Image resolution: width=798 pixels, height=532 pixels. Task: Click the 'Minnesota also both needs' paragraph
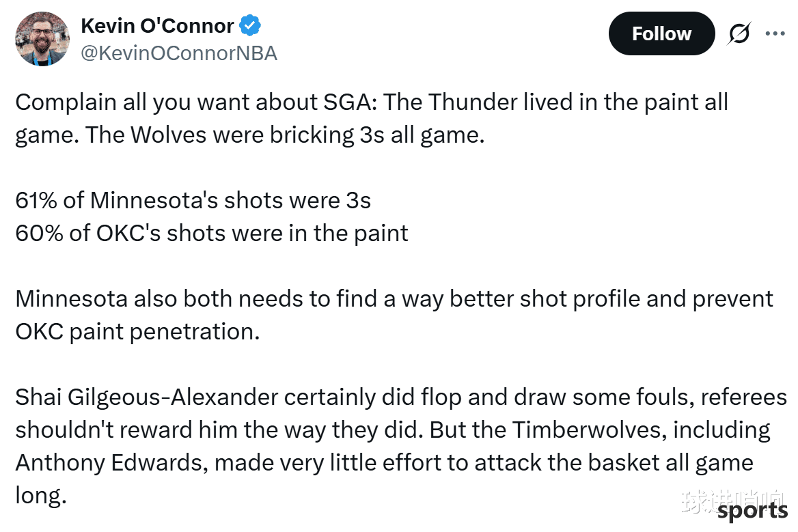[x=394, y=315]
